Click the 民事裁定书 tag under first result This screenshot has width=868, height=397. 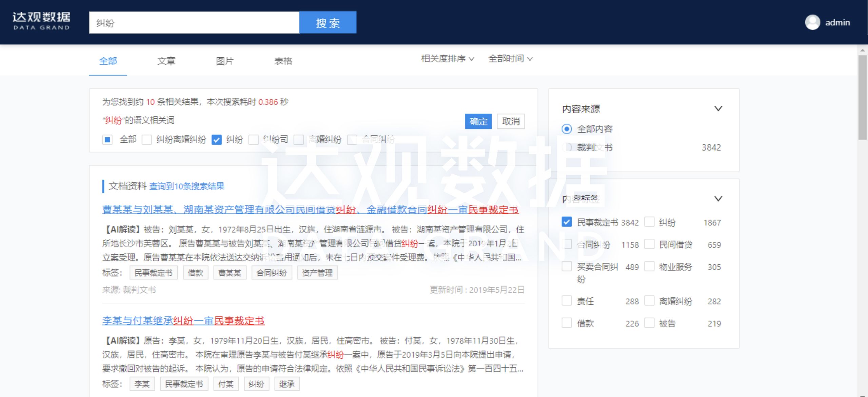point(154,273)
